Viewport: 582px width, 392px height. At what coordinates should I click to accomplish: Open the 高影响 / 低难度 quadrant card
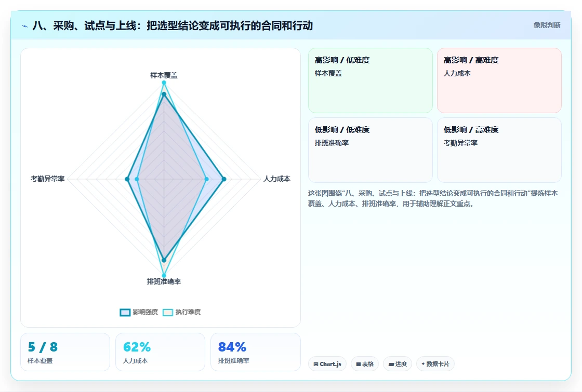coord(371,80)
